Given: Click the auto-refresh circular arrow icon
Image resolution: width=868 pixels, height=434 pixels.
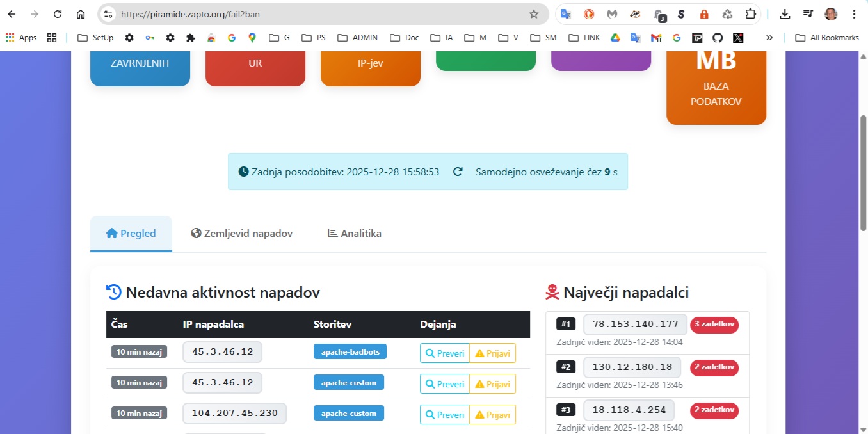Looking at the screenshot, I should point(458,172).
